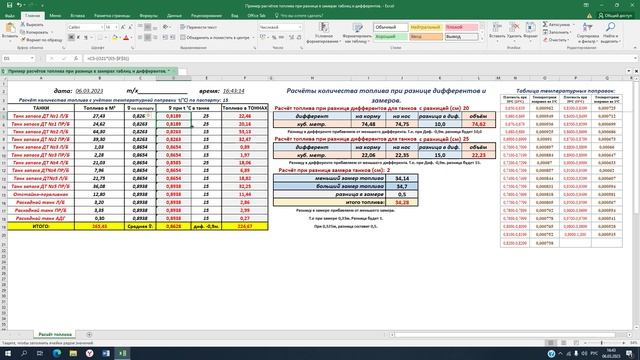This screenshot has width=640, height=360.
Task: Switch to the Formulas tab
Action: tap(149, 16)
